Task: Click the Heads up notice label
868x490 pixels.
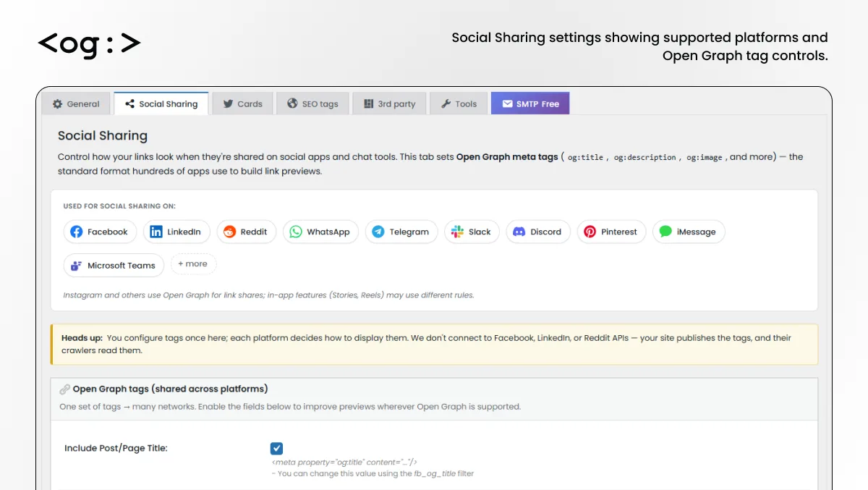Action: click(82, 338)
